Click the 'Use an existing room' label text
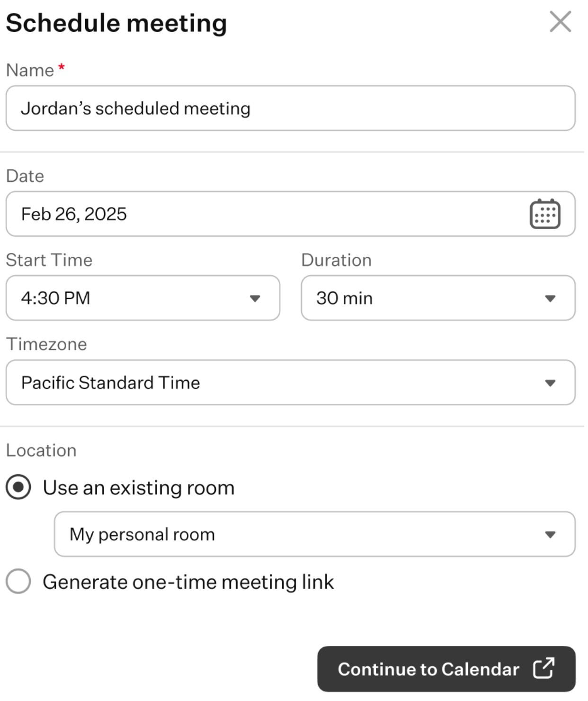Screen dimensions: 588x701 [139, 487]
